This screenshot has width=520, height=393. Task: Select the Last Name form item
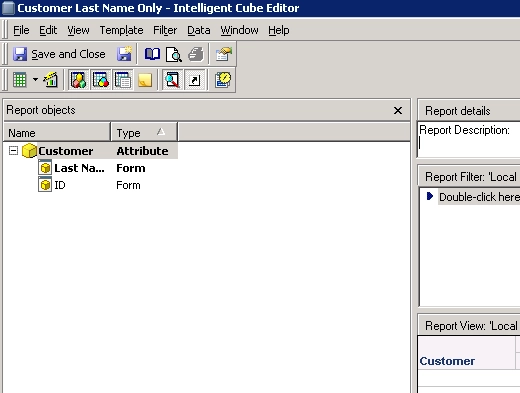79,168
